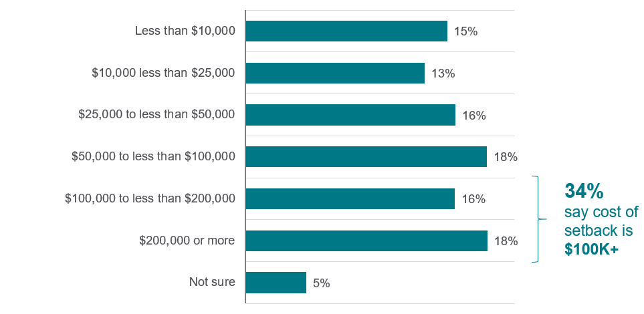Click the '$25,000 to less than $50,000' label
Image resolution: width=644 pixels, height=314 pixels.
point(156,114)
